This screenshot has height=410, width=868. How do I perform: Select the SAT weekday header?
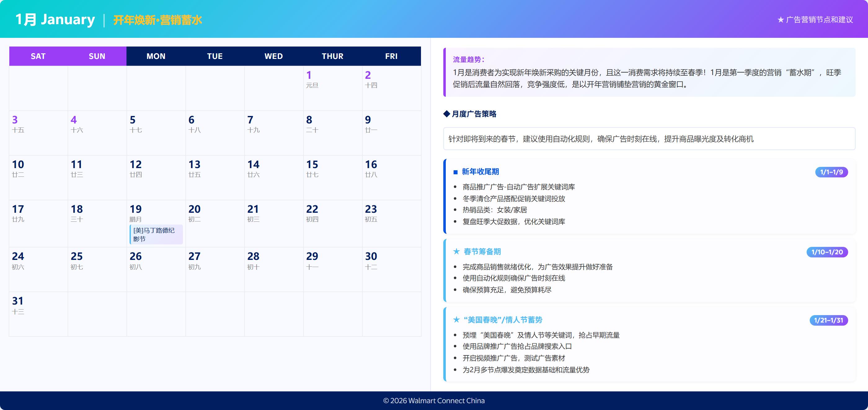coord(38,56)
